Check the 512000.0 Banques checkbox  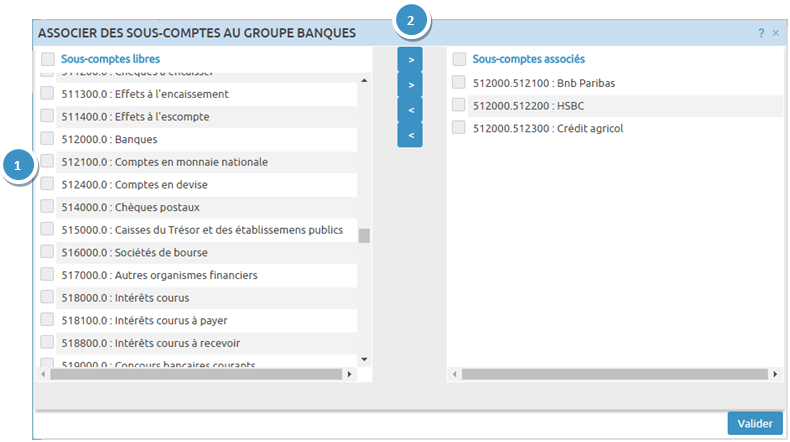[47, 138]
